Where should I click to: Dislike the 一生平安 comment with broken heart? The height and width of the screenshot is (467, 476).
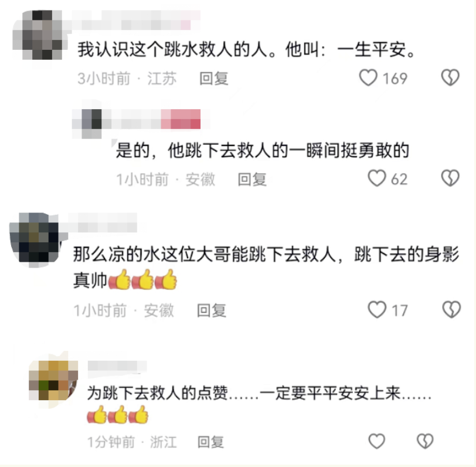tap(450, 78)
